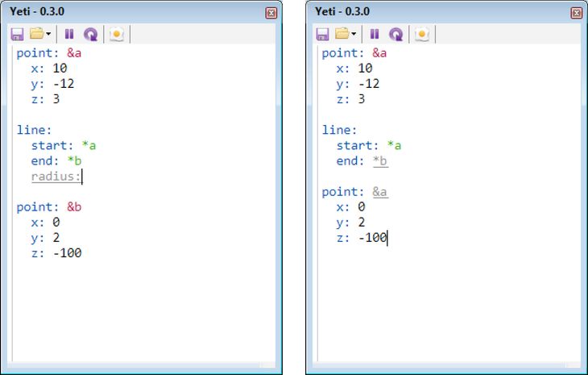Click the purple reload icon in right window
The height and width of the screenshot is (375, 588).
tap(395, 34)
